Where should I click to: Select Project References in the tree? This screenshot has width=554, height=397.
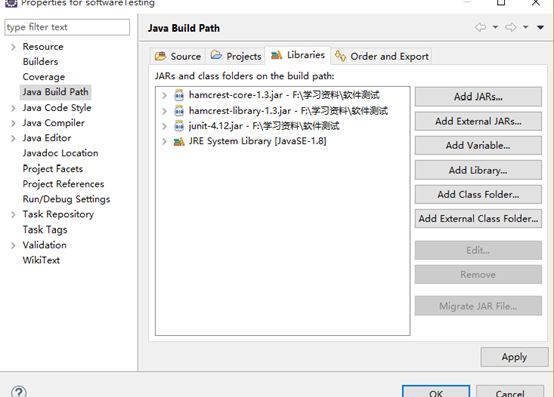click(x=63, y=184)
